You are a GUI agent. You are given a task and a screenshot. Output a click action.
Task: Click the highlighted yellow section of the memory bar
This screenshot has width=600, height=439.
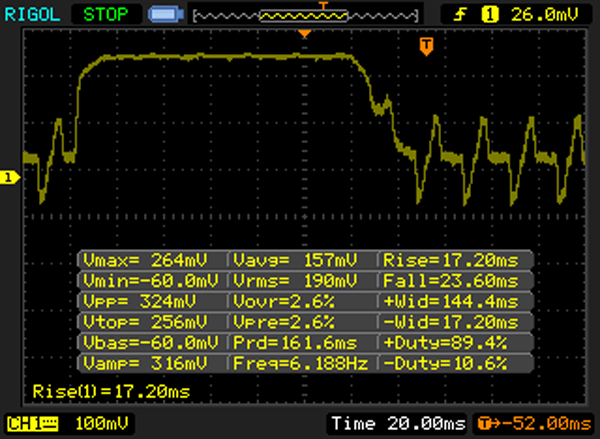303,16
